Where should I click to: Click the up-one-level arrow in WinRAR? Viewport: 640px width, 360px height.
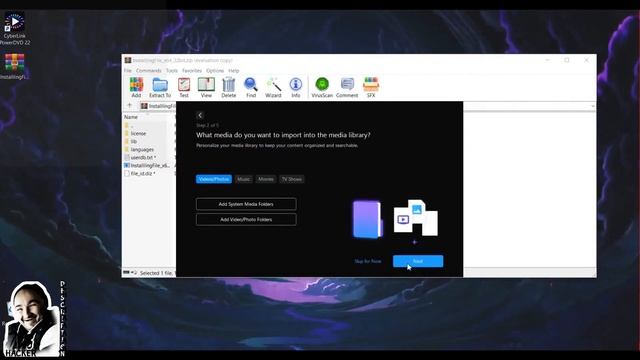[x=130, y=106]
